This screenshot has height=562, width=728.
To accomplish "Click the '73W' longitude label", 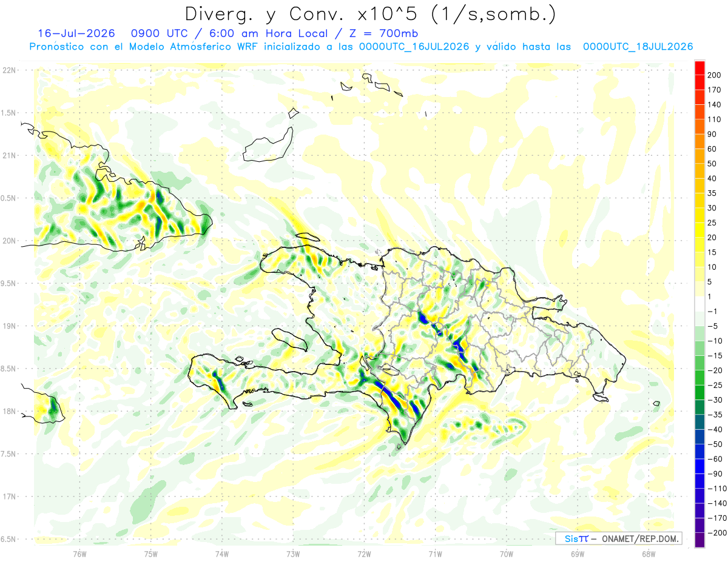I will click(293, 554).
